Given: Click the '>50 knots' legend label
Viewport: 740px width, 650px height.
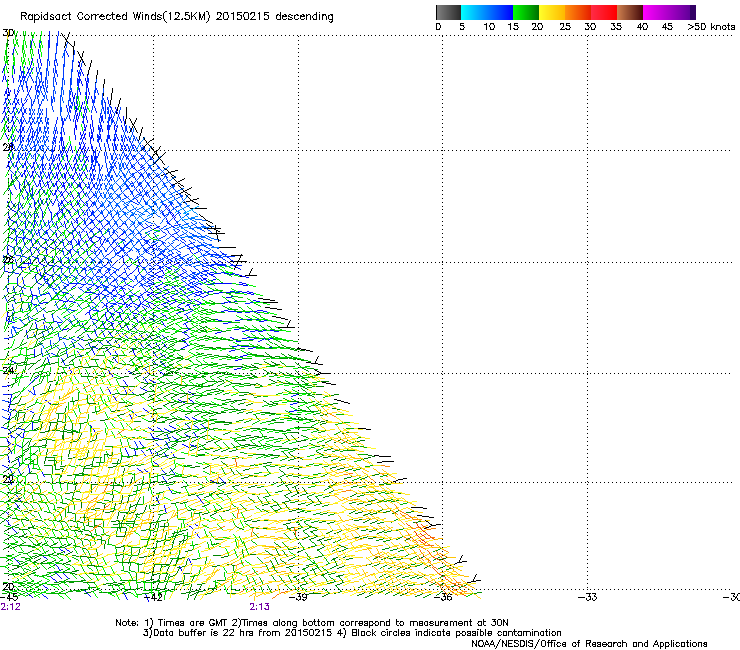Looking at the screenshot, I should (x=711, y=27).
